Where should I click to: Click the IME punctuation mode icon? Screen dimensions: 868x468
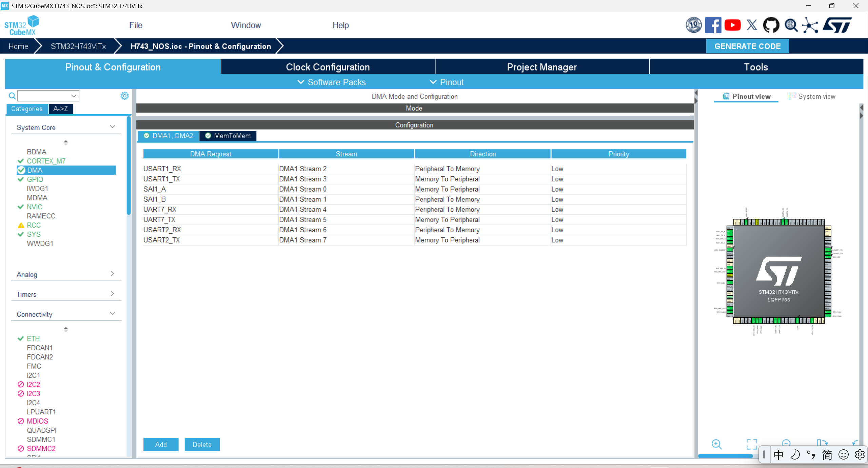click(x=811, y=454)
